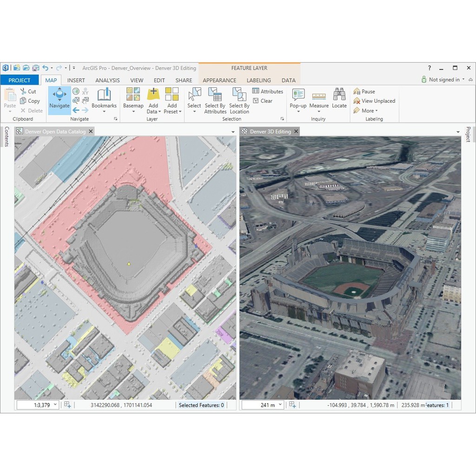Expand the Basemap gallery dropdown
The image size is (476, 476).
pos(133,112)
